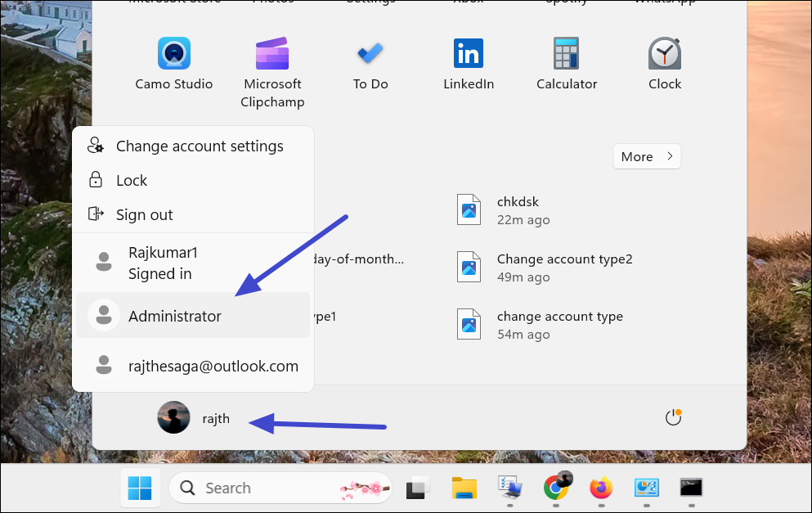Expand the More recommended list

(x=646, y=156)
